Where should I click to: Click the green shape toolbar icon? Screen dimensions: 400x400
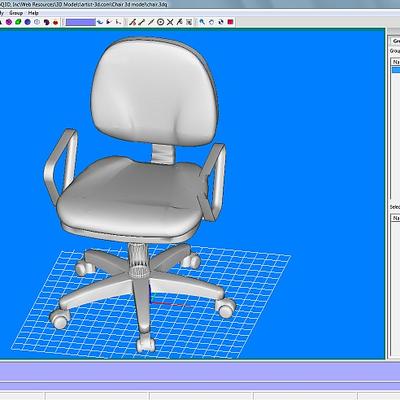pyautogui.click(x=18, y=22)
